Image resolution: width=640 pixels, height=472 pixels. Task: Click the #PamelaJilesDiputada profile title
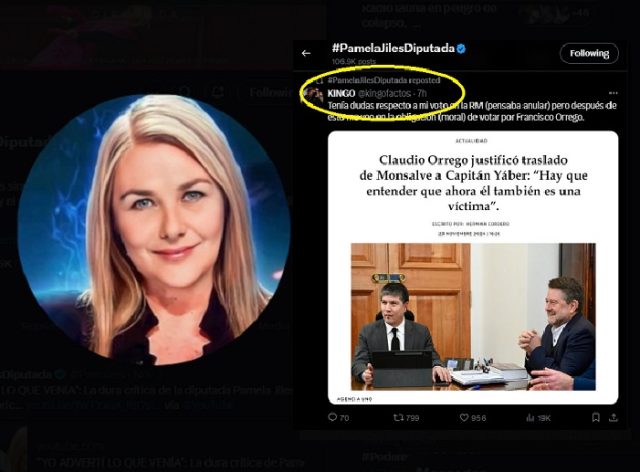[393, 48]
